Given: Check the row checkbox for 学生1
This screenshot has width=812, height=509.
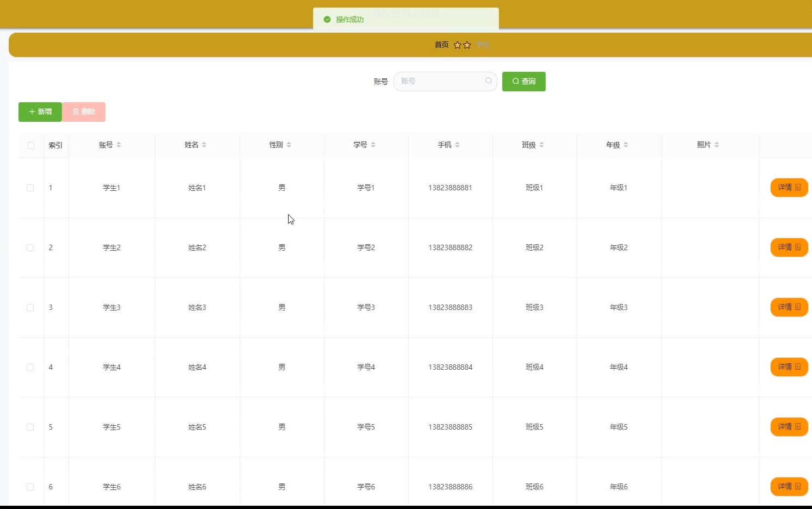Looking at the screenshot, I should [30, 188].
